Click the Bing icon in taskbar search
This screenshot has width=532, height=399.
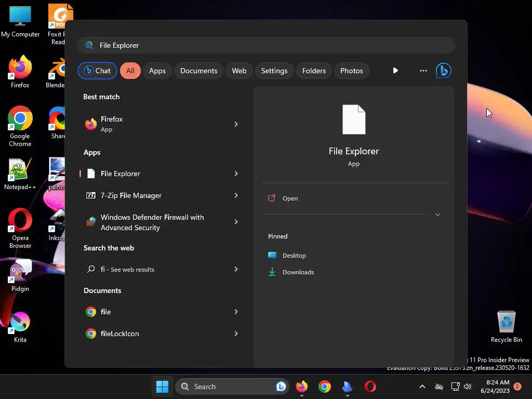coord(281,387)
